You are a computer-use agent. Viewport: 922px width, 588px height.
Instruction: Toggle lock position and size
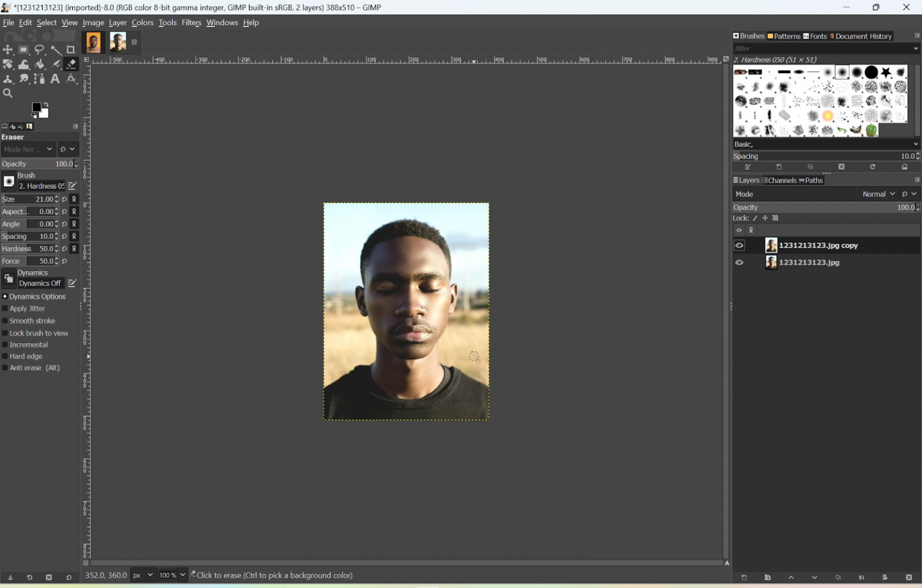click(x=765, y=218)
